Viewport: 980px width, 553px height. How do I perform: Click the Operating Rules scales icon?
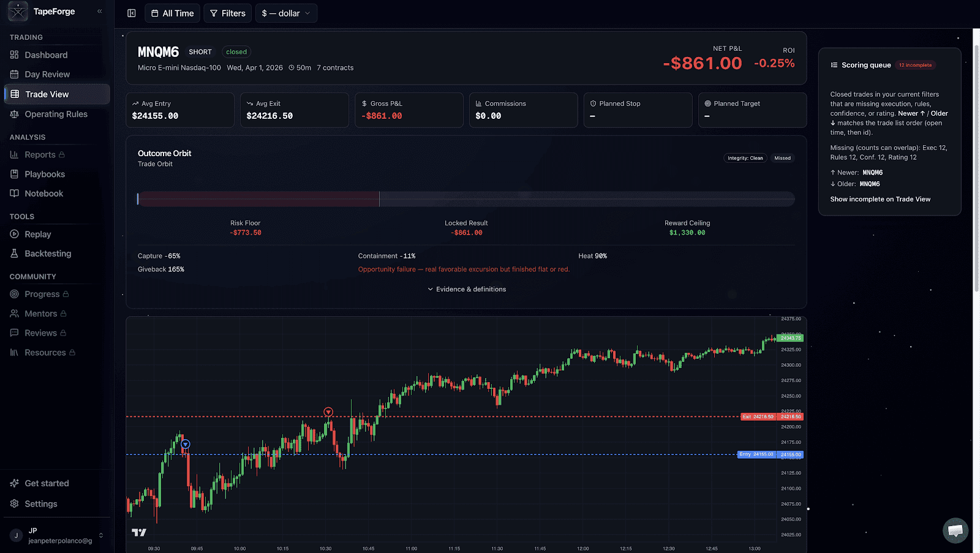tap(14, 114)
